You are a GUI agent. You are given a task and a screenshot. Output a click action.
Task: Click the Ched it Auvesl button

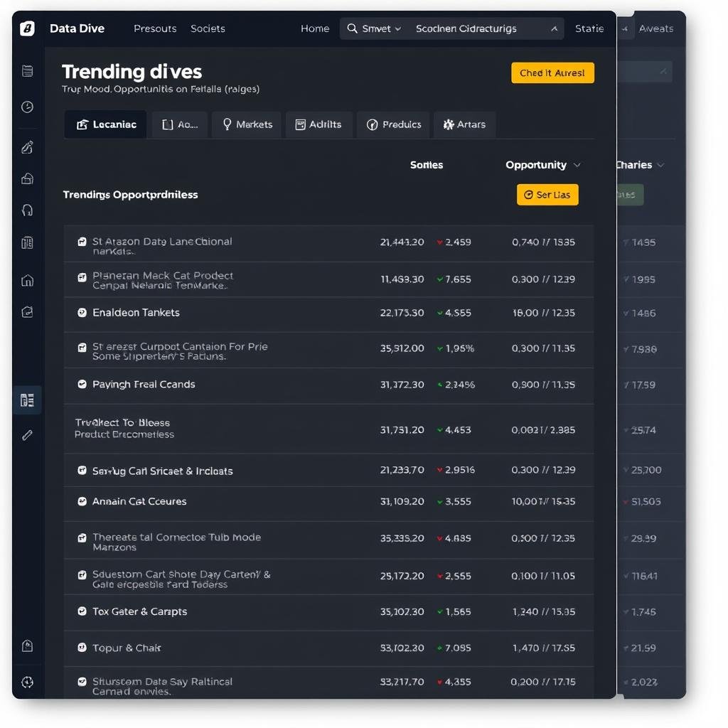552,73
